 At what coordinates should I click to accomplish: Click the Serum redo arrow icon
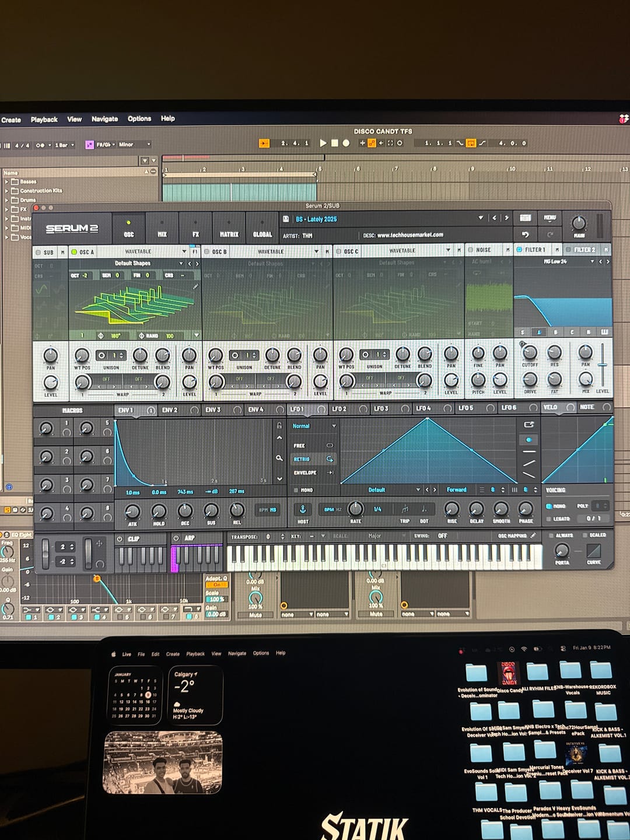pos(549,235)
